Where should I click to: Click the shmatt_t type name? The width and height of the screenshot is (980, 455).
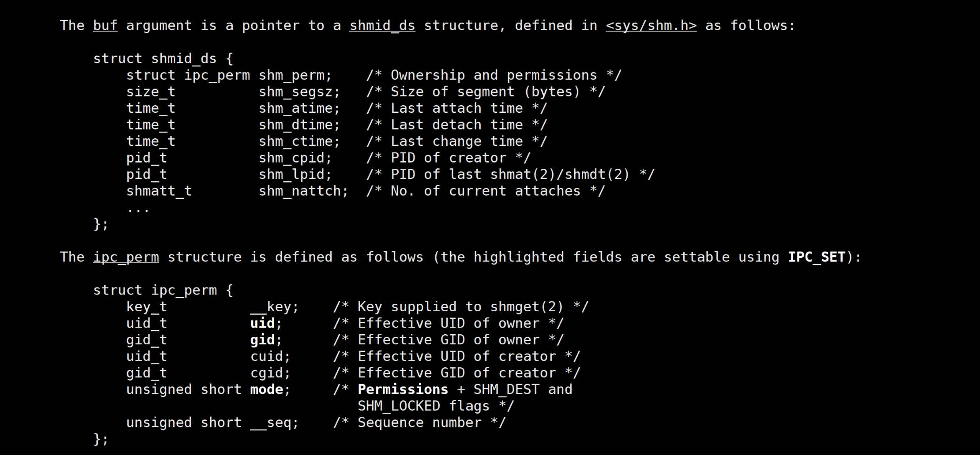click(159, 191)
